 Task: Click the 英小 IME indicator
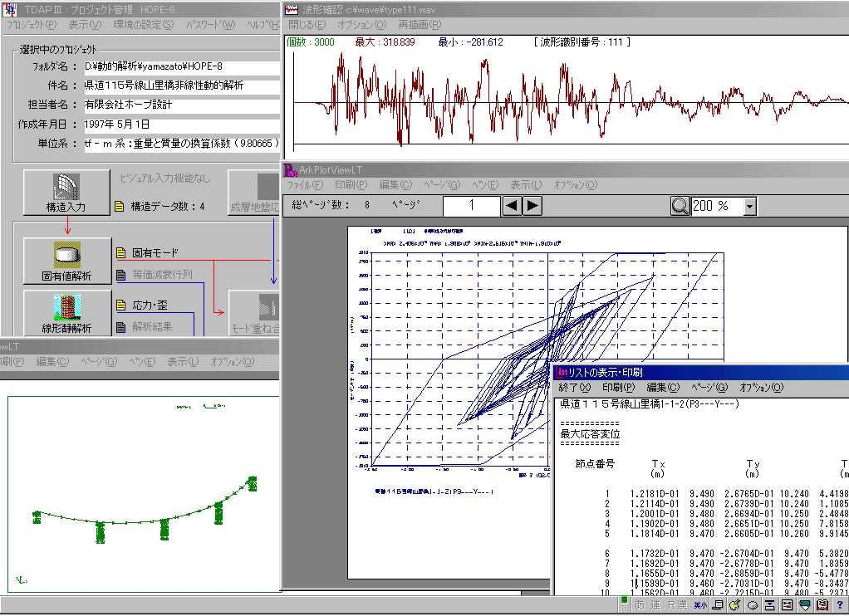(x=700, y=605)
